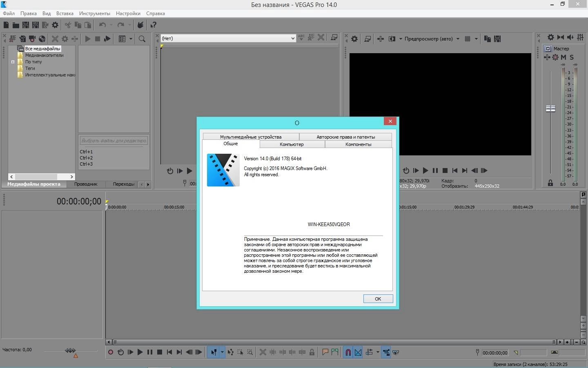588x368 pixels.
Task: Toggle Auto Preview in Project Media
Action: [x=107, y=39]
